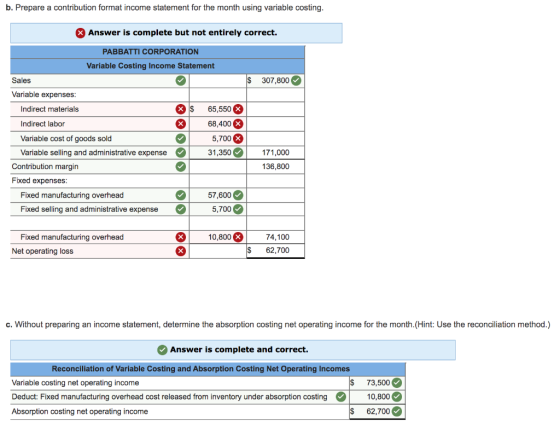Select Deduct fixed manufacturing overhead row label
This screenshot has height=428, width=560.
pos(169,397)
